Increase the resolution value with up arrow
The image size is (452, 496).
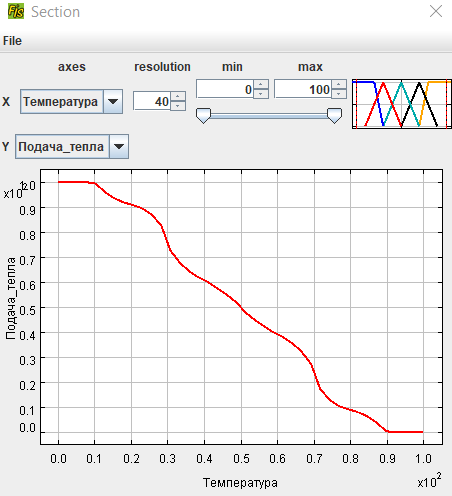click(x=178, y=96)
